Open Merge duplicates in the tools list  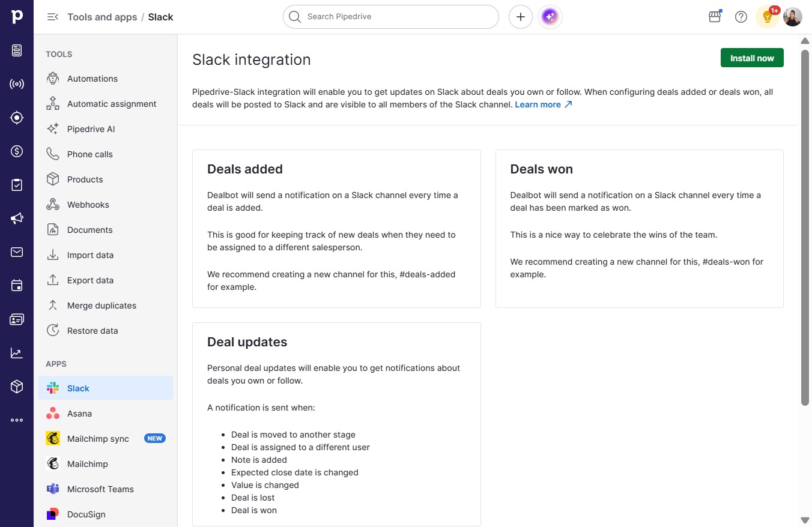(106, 306)
